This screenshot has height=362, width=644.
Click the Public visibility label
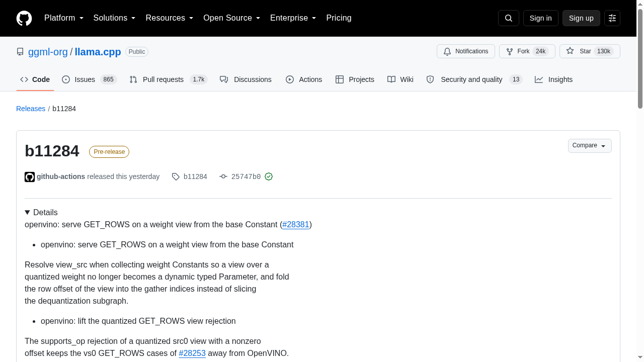tap(136, 52)
